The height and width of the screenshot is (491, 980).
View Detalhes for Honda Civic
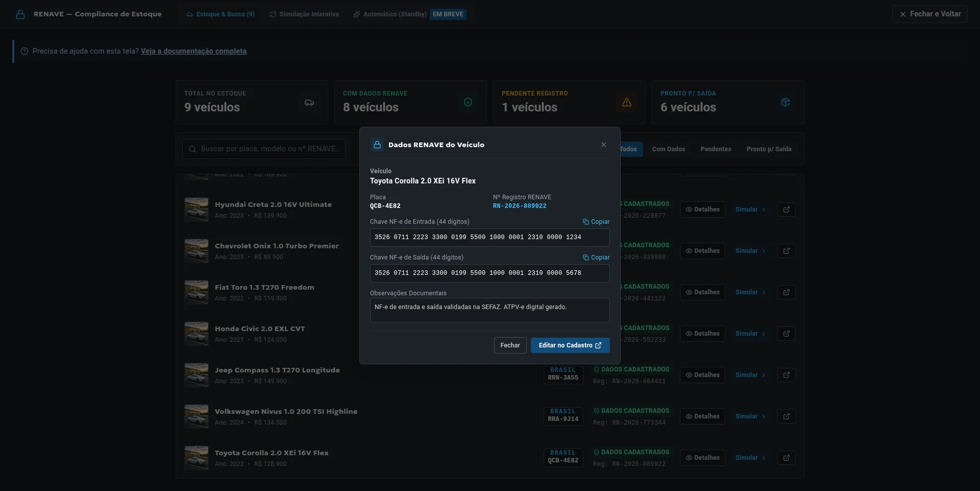(702, 334)
